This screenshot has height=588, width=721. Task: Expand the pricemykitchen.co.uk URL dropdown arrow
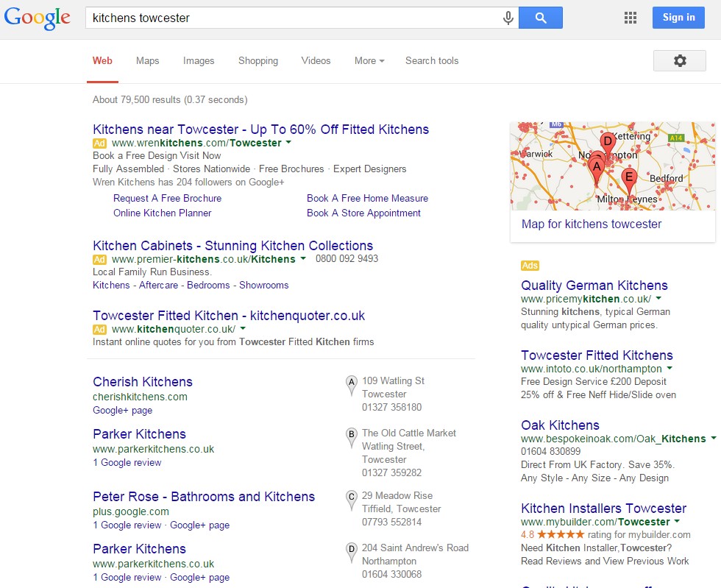658,298
